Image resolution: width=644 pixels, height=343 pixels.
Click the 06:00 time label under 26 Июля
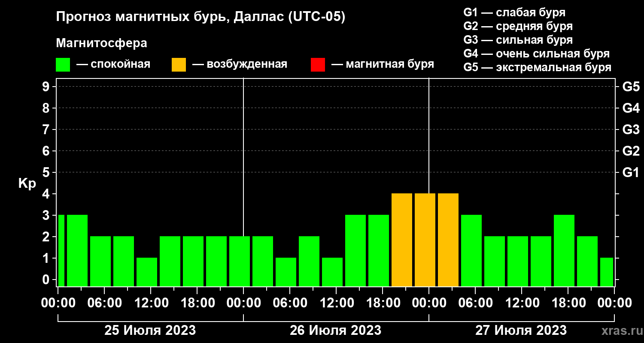(290, 303)
